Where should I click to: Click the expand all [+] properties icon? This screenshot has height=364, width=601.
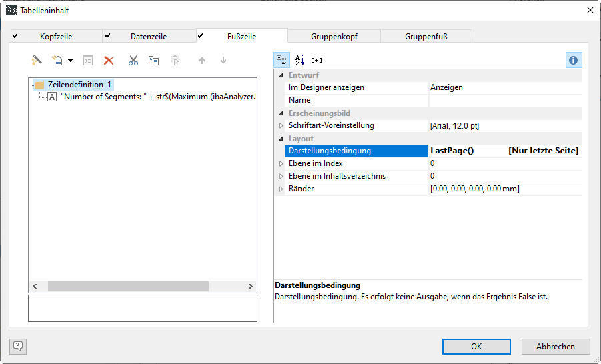pos(317,60)
